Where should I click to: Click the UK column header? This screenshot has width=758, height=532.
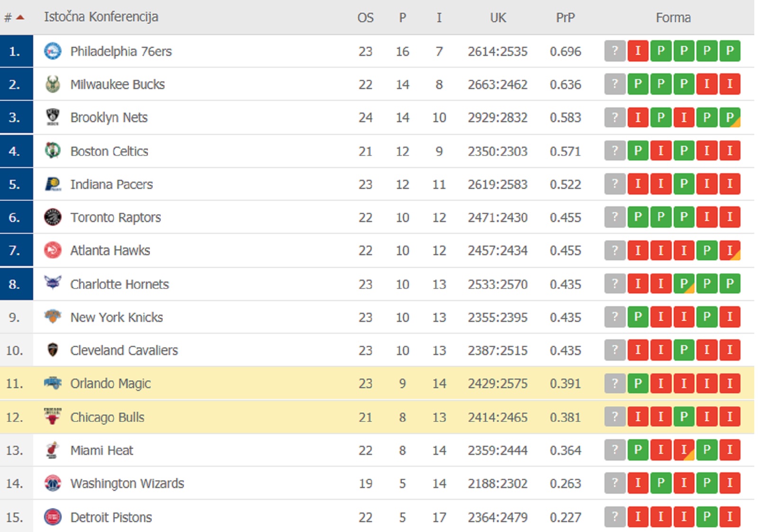point(498,18)
